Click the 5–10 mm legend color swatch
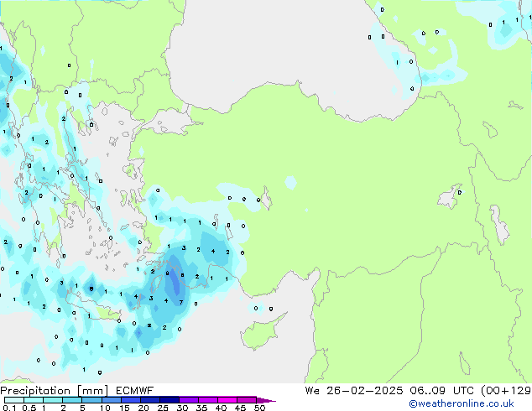Viewport: 532px width, 411px height. tap(91, 400)
